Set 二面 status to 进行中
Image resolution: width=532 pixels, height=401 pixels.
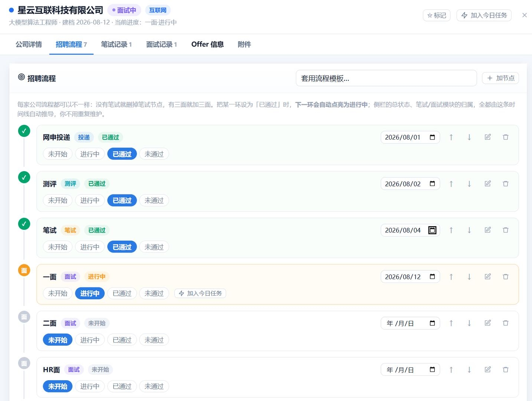click(x=90, y=340)
